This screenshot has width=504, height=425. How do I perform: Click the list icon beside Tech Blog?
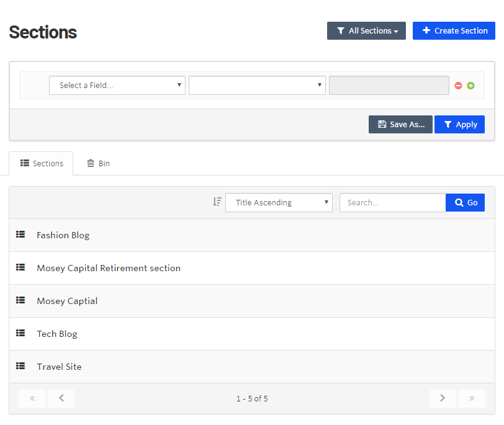tap(20, 333)
